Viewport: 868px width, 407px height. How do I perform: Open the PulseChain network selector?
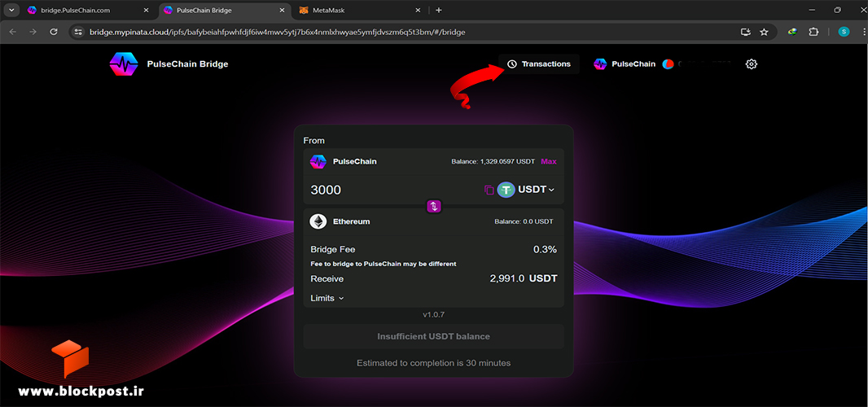(x=625, y=64)
